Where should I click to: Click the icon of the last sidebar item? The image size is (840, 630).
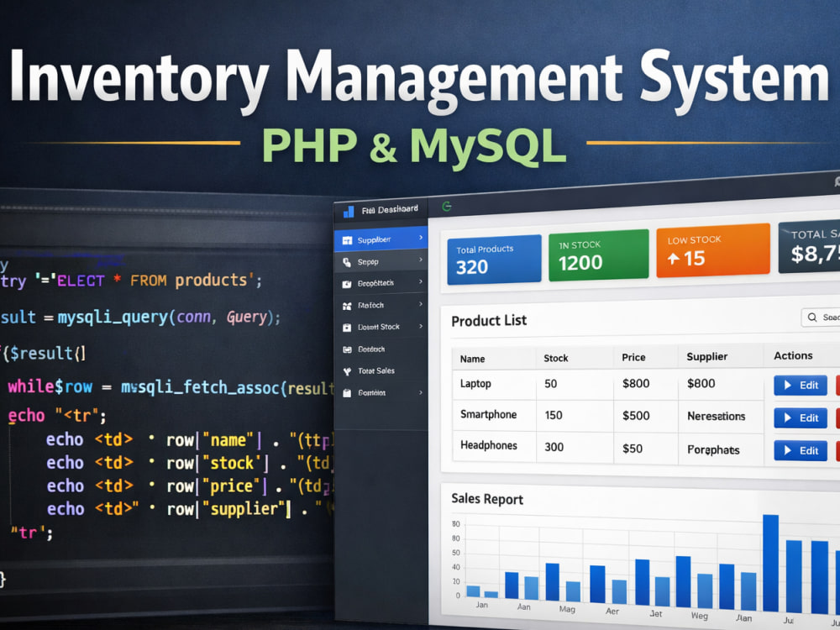(347, 393)
